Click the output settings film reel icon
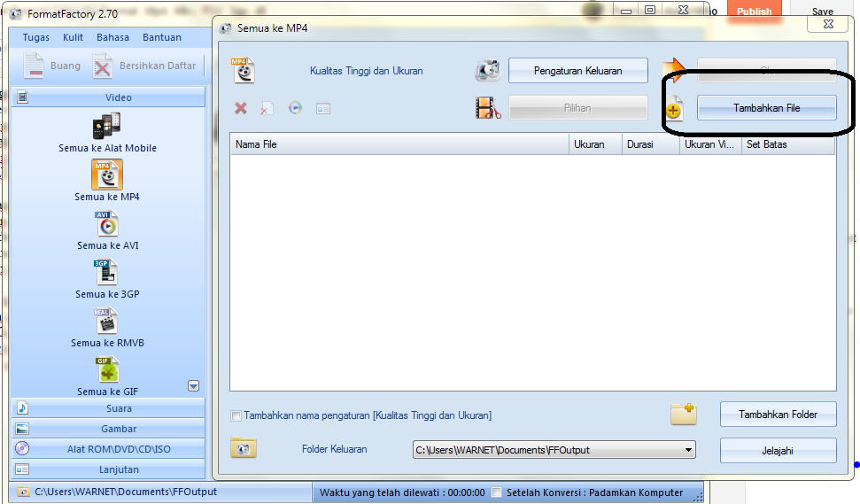Viewport: 860px width, 504px height. tap(488, 71)
